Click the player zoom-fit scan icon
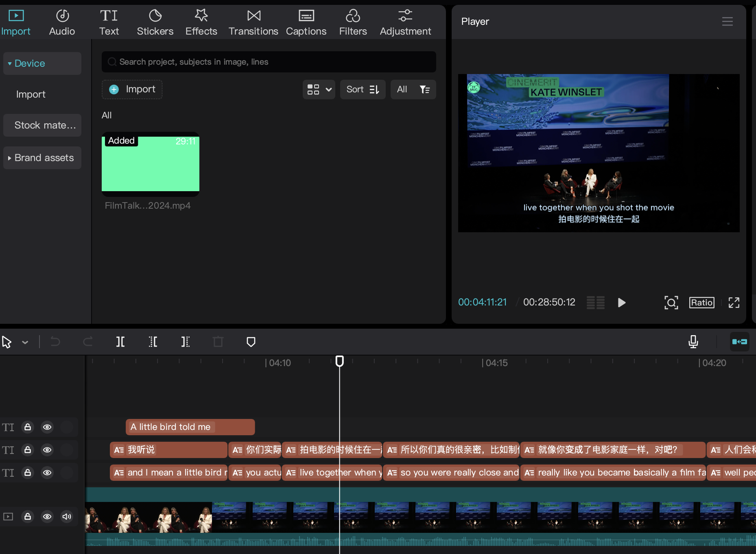 [x=671, y=303]
